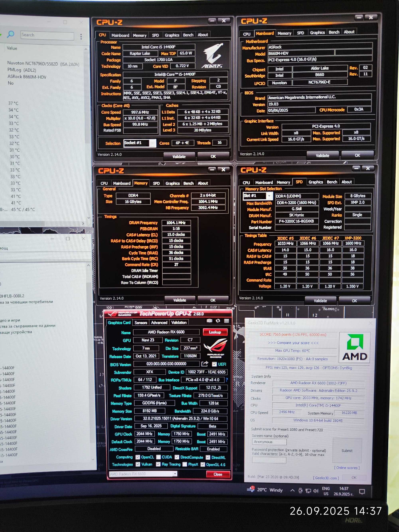Image resolution: width=399 pixels, height=532 pixels.
Task: Toggle the CUDA checkbox
Action: [158, 457]
